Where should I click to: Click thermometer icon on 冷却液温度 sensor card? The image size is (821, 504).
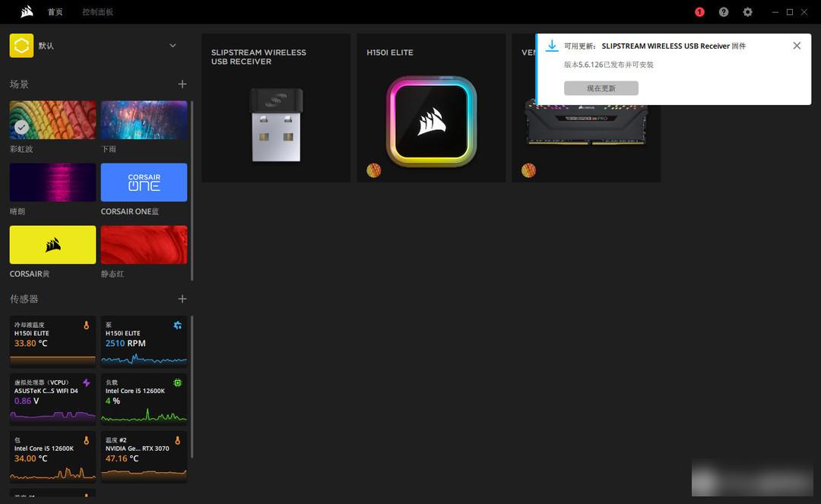click(x=87, y=325)
